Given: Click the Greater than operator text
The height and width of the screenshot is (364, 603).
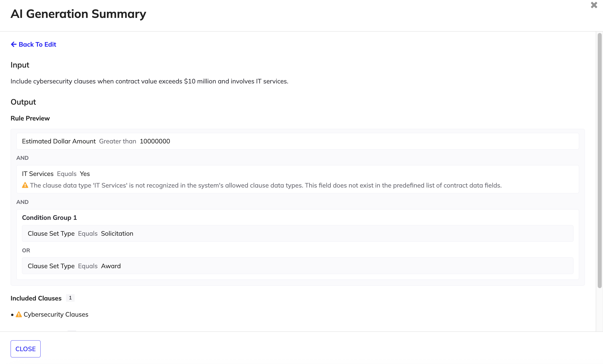Looking at the screenshot, I should 118,141.
